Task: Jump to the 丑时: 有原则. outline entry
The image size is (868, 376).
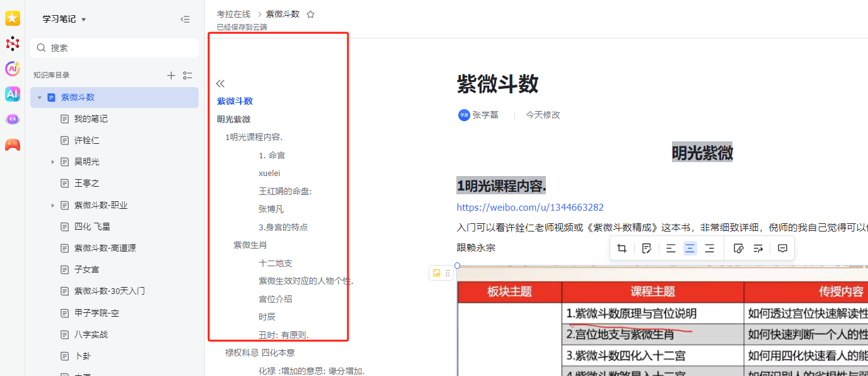Action: point(283,335)
